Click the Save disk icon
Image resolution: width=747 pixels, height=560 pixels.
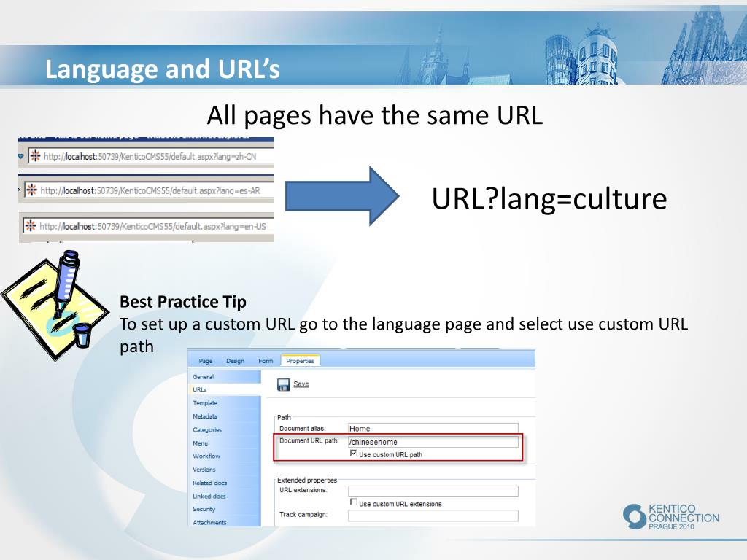tap(284, 384)
